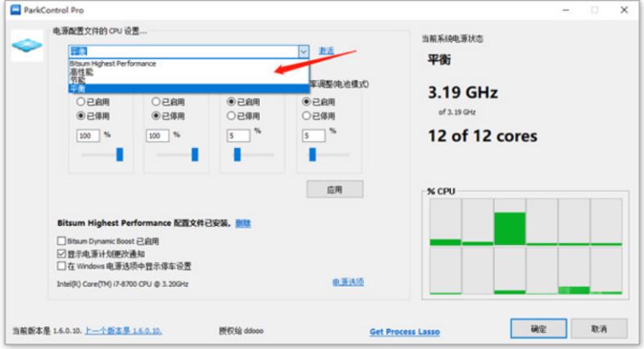The width and height of the screenshot is (644, 349).
Task: Click the 12 of 12 cores text
Action: (482, 136)
